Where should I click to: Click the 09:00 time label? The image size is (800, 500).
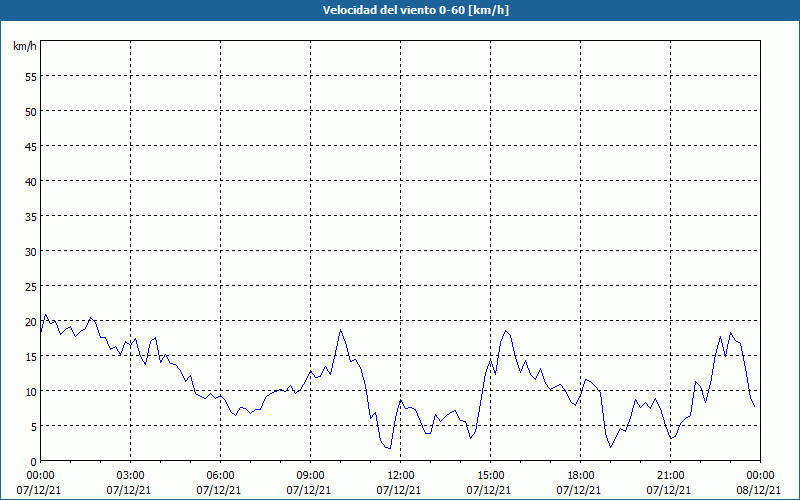pos(310,475)
